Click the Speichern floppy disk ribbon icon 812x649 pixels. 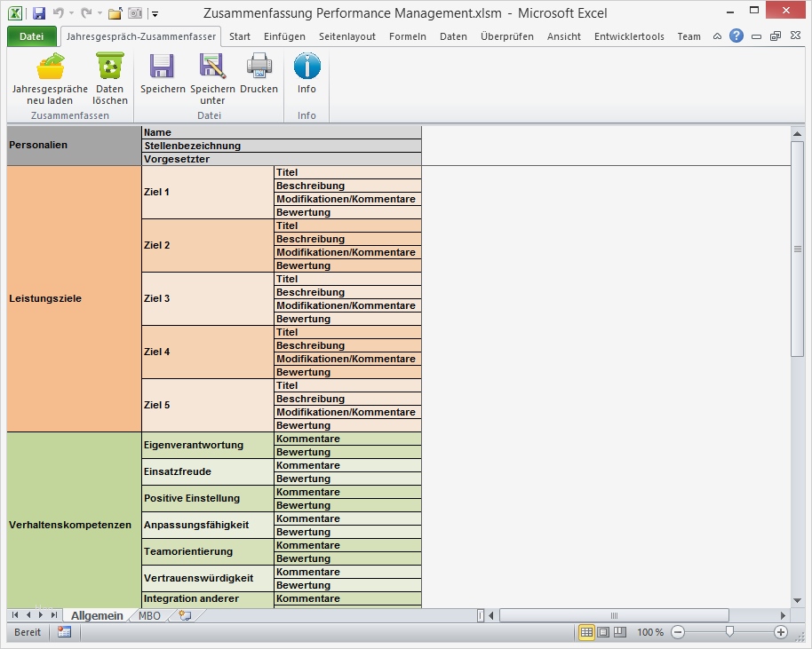pyautogui.click(x=163, y=67)
